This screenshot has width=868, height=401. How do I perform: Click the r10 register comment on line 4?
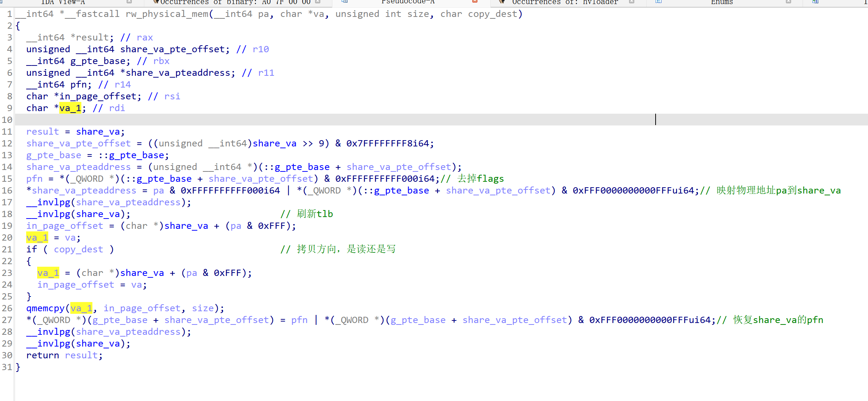(261, 49)
